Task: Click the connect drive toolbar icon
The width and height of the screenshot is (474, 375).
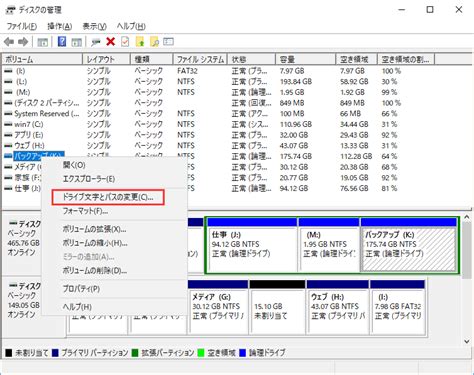Action: coord(96,42)
